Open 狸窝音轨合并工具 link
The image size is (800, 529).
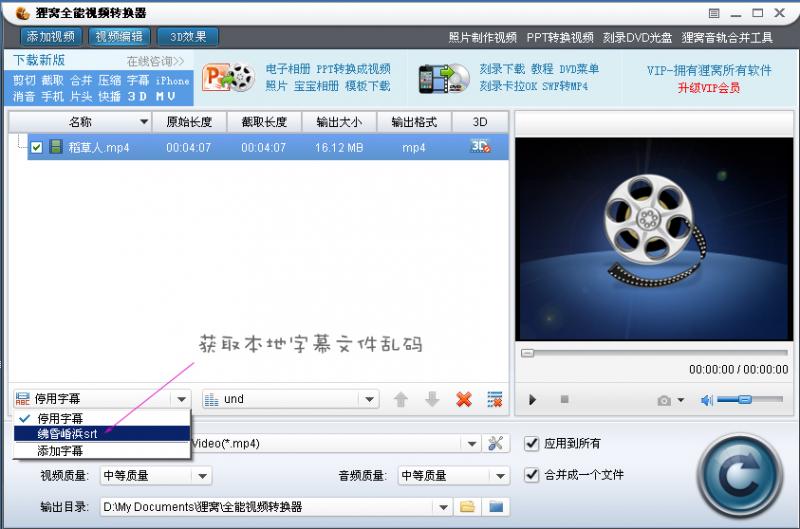point(727,38)
